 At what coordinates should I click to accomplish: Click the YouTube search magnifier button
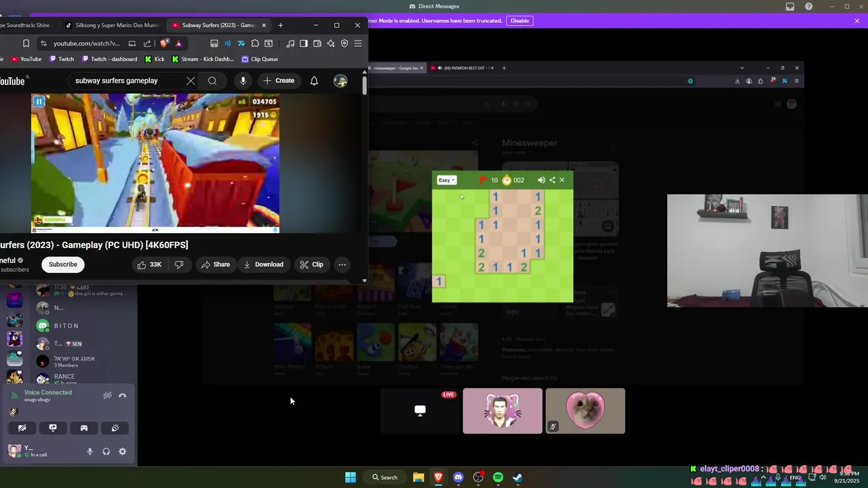click(212, 81)
